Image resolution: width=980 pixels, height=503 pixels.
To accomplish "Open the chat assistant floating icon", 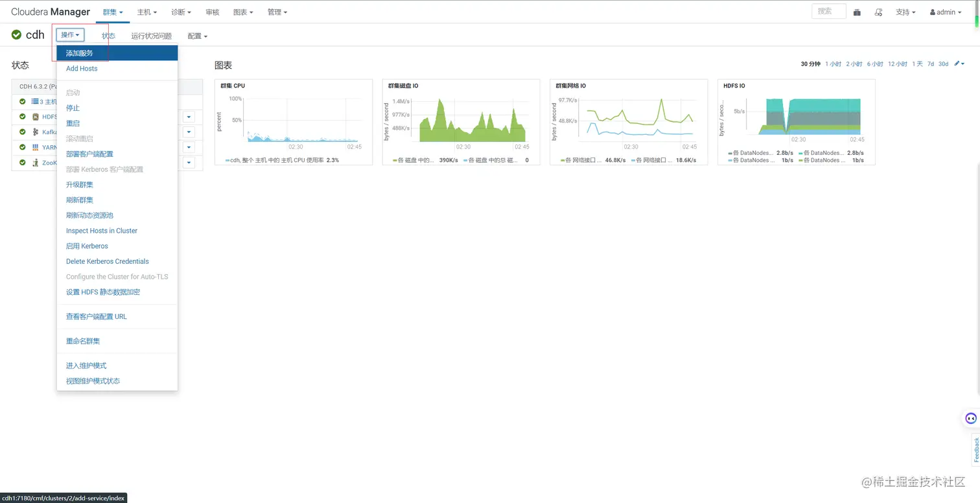I will tap(970, 418).
